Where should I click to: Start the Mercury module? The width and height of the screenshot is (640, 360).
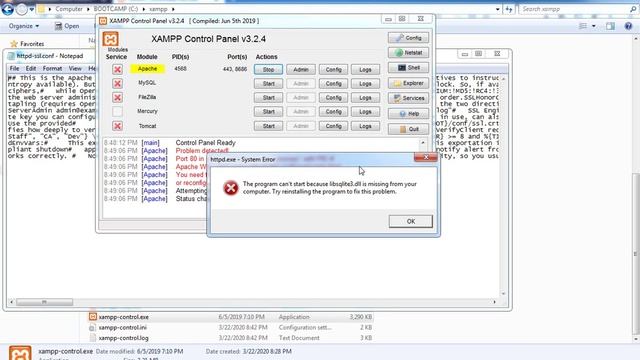click(268, 111)
